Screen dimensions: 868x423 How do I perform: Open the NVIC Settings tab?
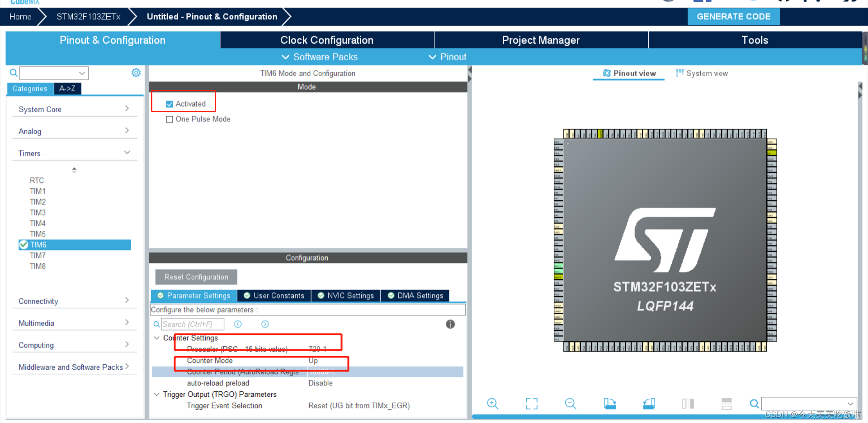346,296
